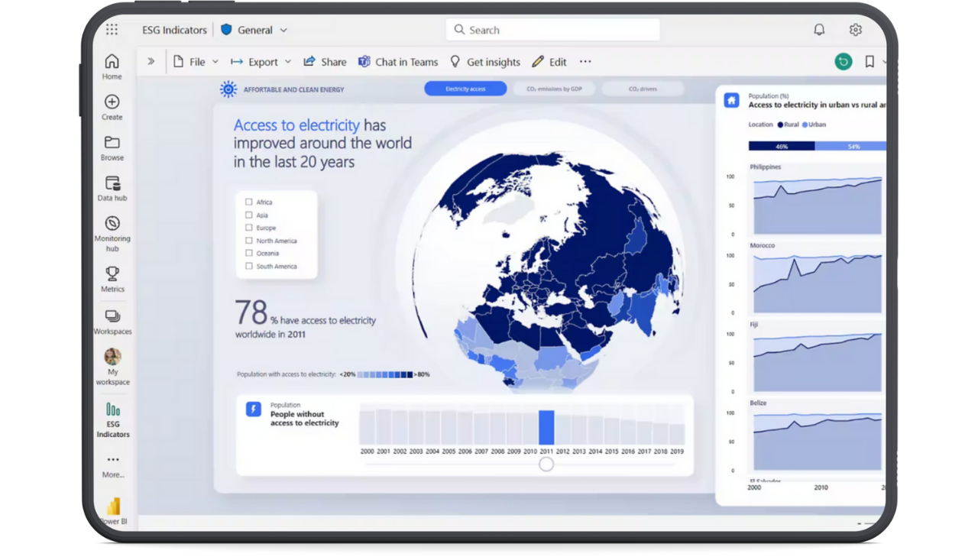Click the Workspaces icon
This screenshot has width=978, height=560.
pos(112,317)
